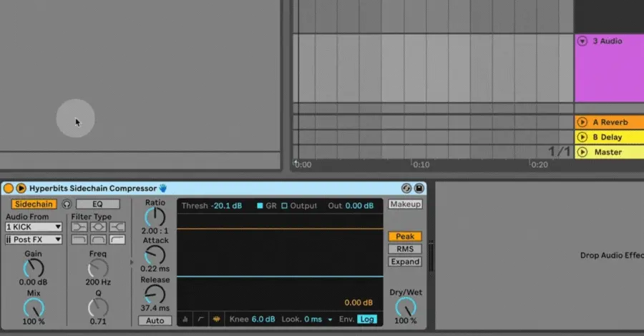Click the Dry/Wet knob
Image resolution: width=644 pixels, height=336 pixels.
[406, 307]
